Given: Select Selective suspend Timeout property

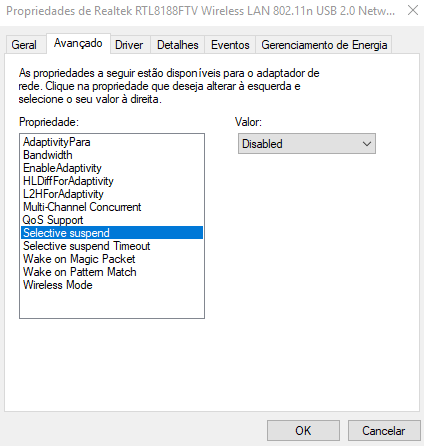Looking at the screenshot, I should [112, 246].
